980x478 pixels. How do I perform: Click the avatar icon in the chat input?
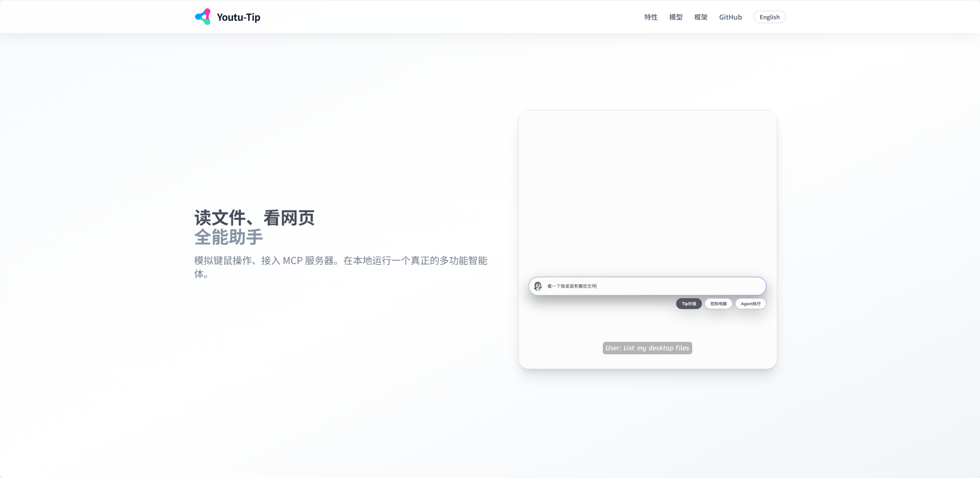click(538, 286)
